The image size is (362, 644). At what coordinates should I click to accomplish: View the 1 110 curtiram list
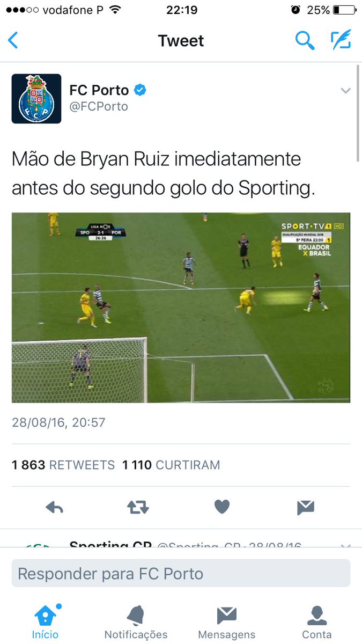[x=171, y=465]
